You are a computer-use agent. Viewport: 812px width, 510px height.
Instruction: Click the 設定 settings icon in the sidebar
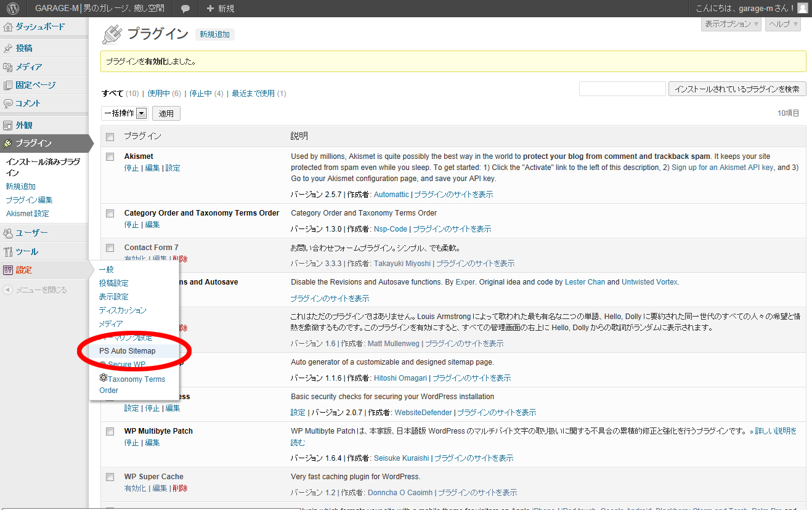(x=8, y=270)
